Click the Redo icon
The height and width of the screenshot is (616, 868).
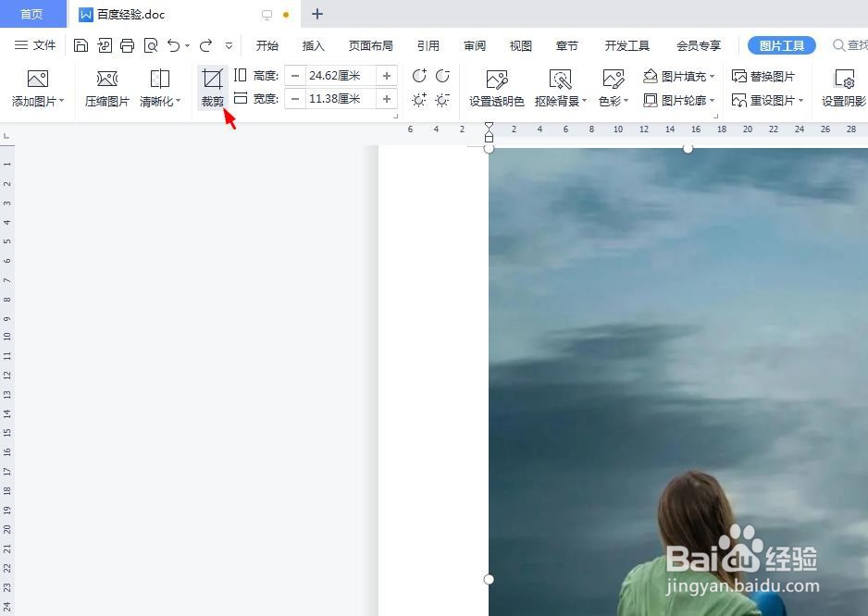206,45
